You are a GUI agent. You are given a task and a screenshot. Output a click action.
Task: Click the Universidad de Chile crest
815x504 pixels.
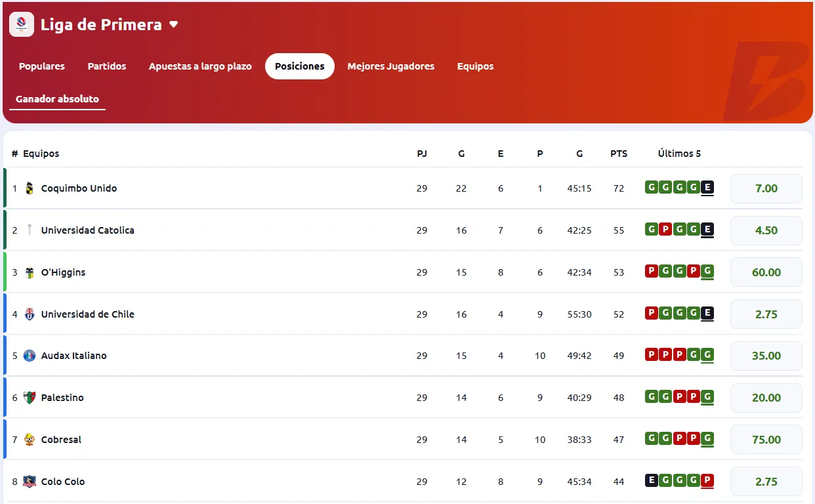[30, 314]
